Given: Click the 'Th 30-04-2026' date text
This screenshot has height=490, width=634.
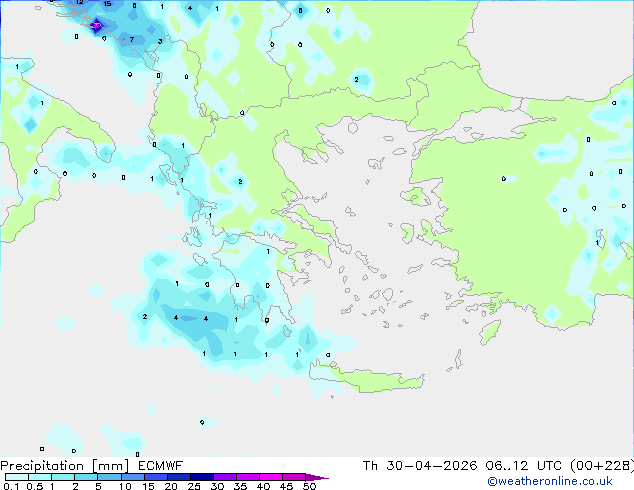Looking at the screenshot, I should 420,466.
